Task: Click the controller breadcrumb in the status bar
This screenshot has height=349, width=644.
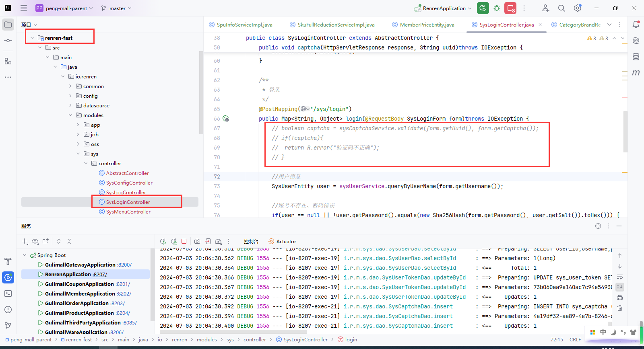Action: [x=254, y=339]
